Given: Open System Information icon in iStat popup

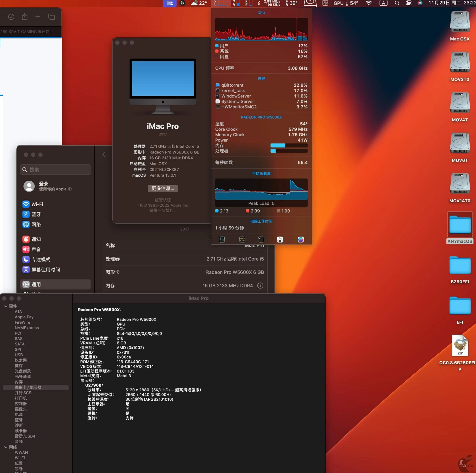Looking at the screenshot, I should tap(280, 239).
